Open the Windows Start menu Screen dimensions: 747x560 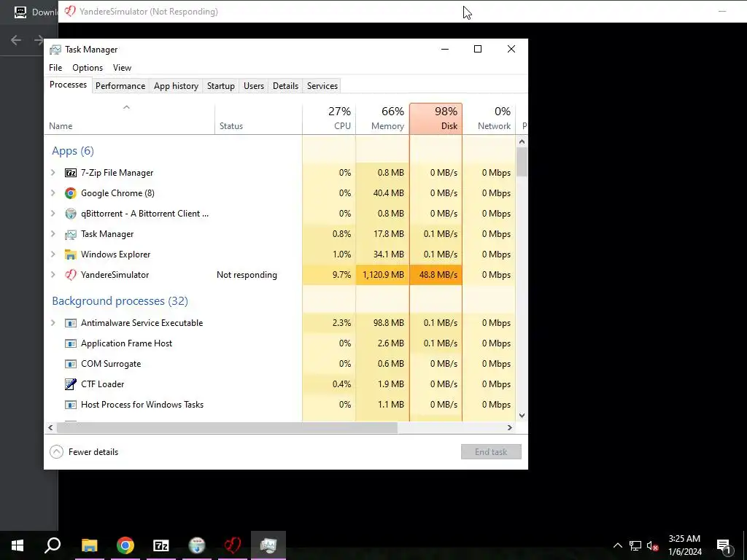pyautogui.click(x=18, y=545)
